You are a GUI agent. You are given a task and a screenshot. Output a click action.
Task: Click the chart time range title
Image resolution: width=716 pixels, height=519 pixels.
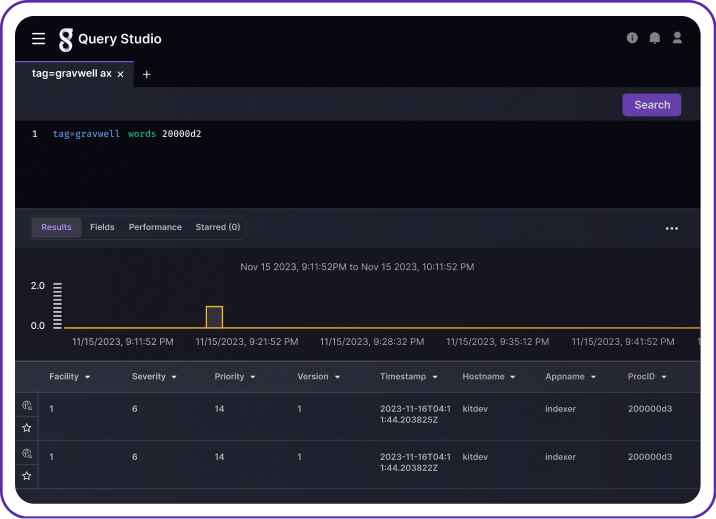pos(357,267)
